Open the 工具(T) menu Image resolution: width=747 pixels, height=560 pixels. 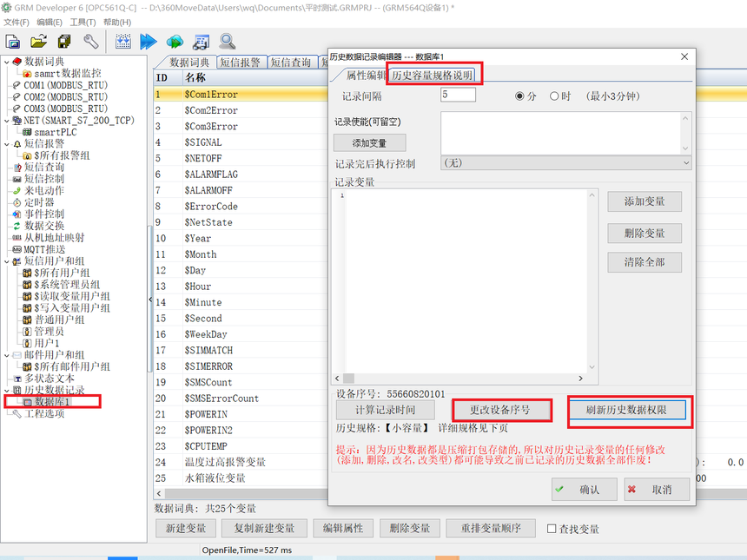click(83, 22)
